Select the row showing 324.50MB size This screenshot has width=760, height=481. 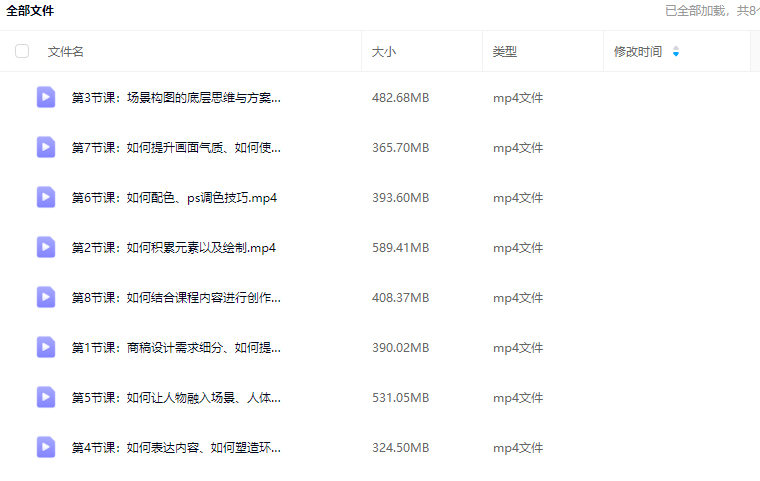[400, 448]
